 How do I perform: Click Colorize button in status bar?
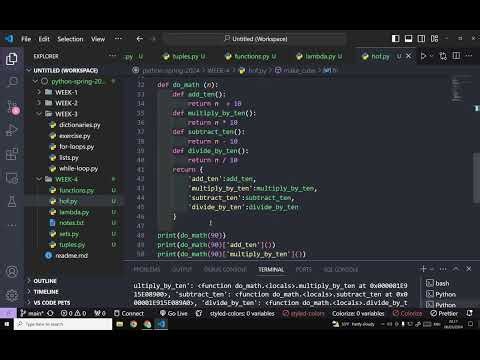pos(407,313)
